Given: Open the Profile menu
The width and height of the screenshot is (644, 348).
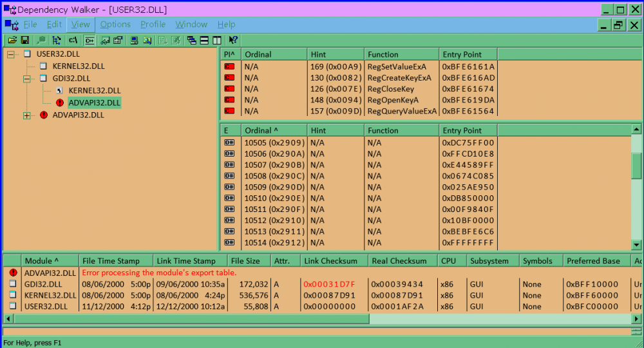Looking at the screenshot, I should click(153, 24).
